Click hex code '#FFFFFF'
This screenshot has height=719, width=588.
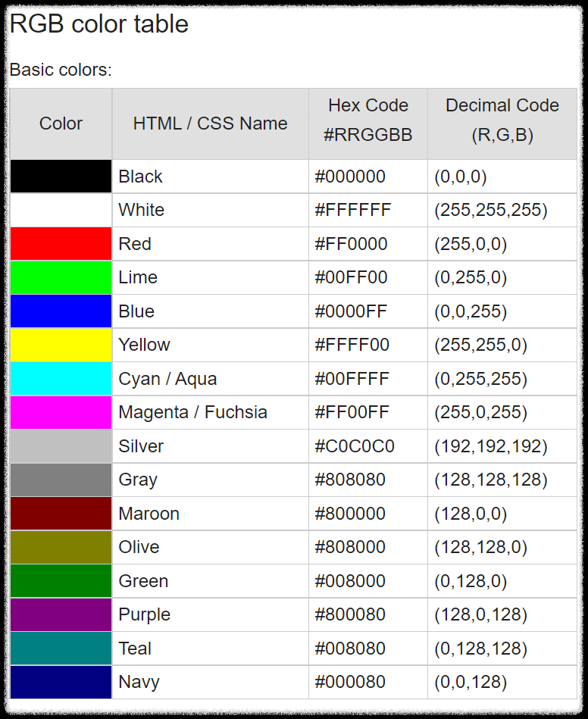352,210
